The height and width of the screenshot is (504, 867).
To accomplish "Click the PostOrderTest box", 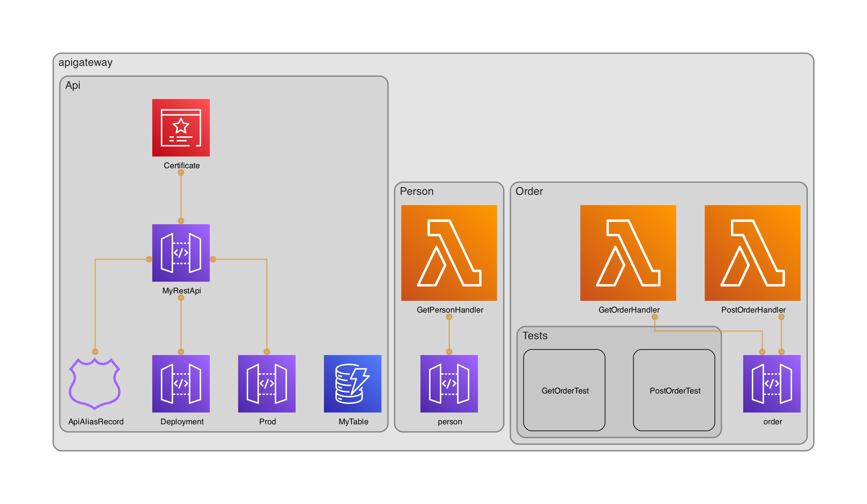I will [x=674, y=390].
